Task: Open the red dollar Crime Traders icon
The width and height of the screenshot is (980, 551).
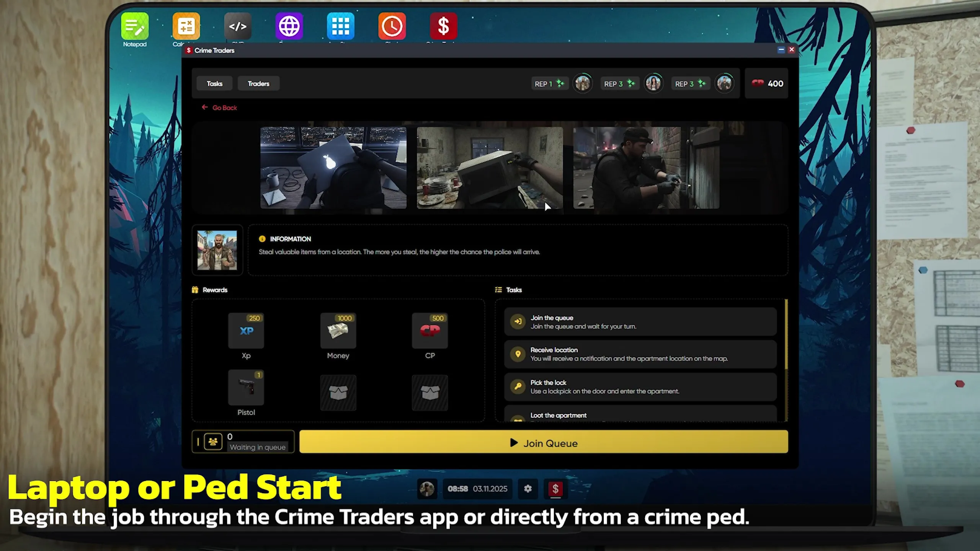Action: point(443,26)
